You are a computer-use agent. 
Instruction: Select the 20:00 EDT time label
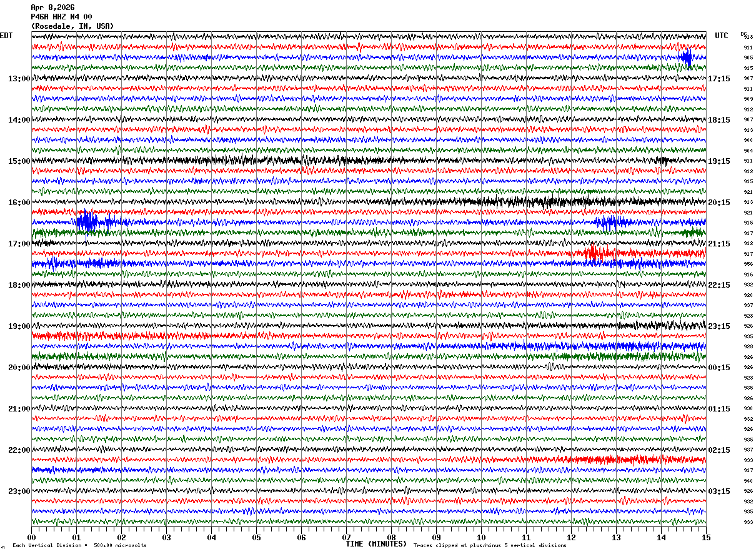pyautogui.click(x=19, y=368)
